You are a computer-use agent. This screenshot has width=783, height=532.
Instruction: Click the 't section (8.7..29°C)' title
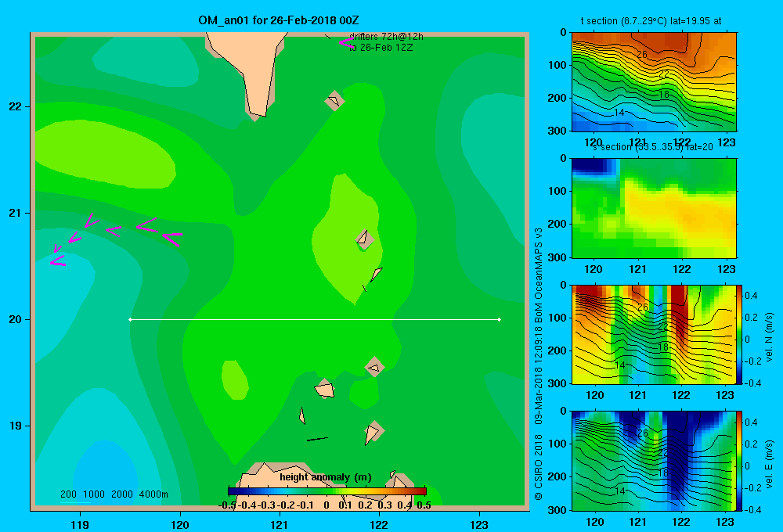651,21
